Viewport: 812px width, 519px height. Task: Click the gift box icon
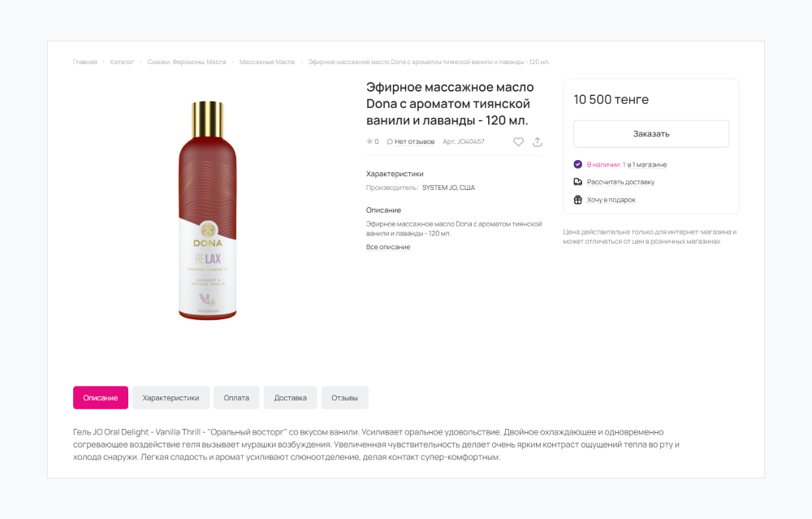pyautogui.click(x=579, y=199)
